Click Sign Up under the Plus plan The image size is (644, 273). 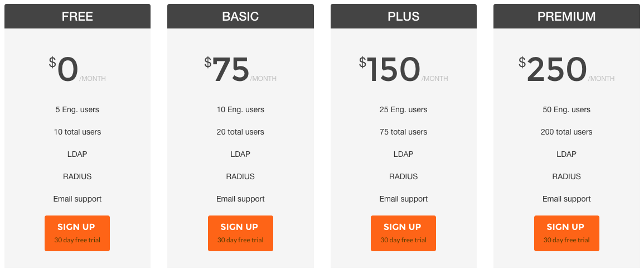403,233
